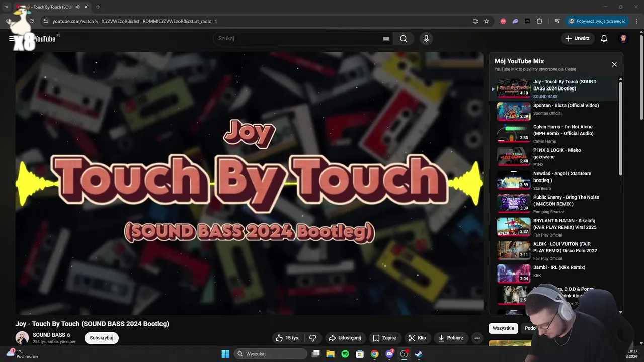The height and width of the screenshot is (362, 644).
Task: Click the Pumping Reactor channel name
Action: pyautogui.click(x=548, y=212)
